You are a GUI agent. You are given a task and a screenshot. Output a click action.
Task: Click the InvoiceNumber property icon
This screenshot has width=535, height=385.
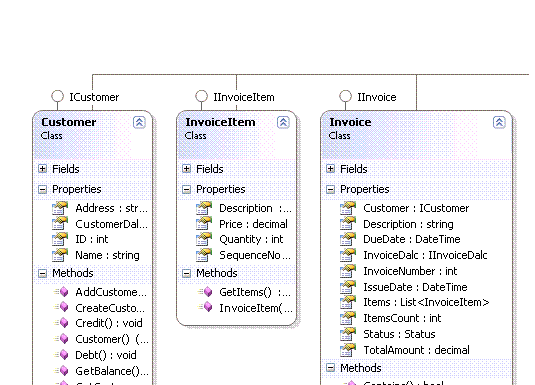pyautogui.click(x=348, y=271)
